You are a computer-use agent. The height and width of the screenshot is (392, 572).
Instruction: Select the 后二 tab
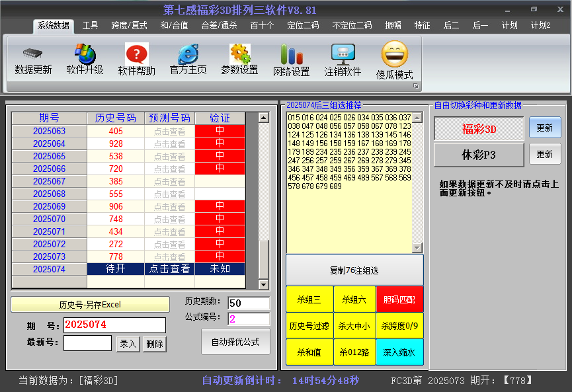pos(451,26)
